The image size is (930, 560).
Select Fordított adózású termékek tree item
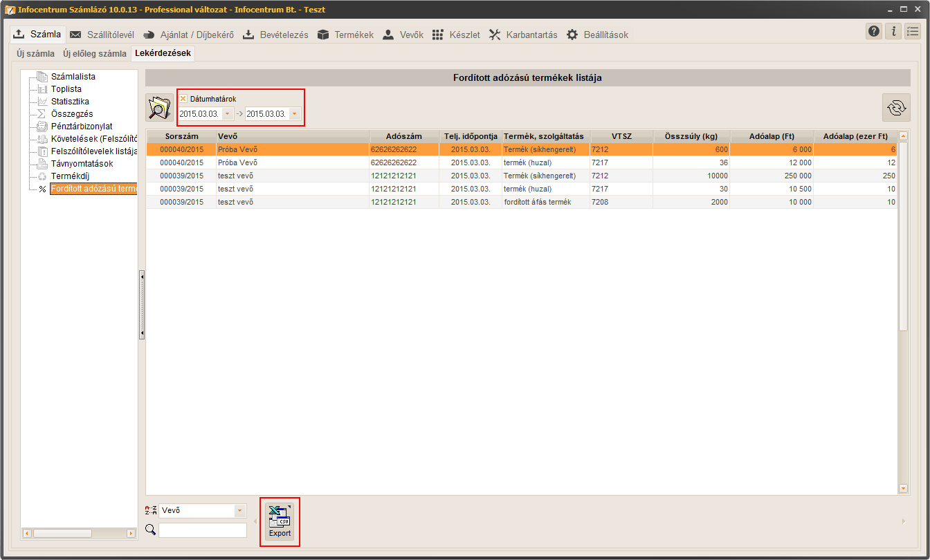(x=93, y=189)
